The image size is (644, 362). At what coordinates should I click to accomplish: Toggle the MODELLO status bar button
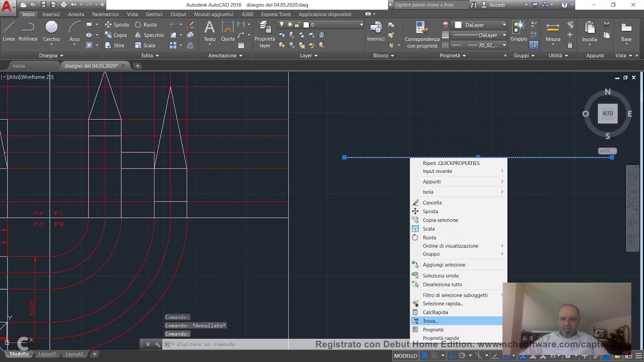click(x=406, y=355)
